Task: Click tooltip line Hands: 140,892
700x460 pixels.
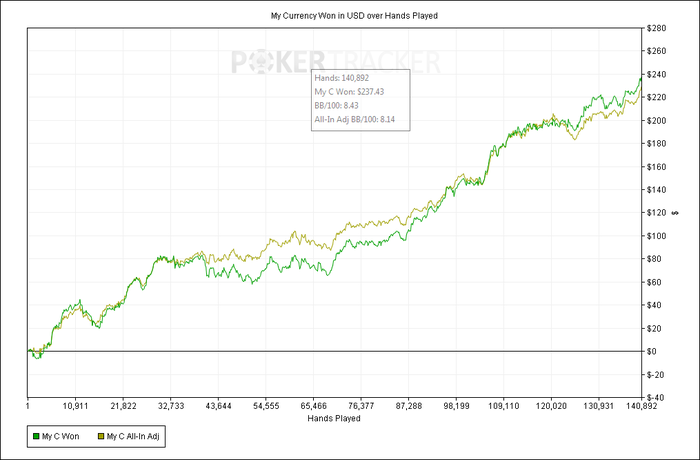Action: [x=342, y=78]
